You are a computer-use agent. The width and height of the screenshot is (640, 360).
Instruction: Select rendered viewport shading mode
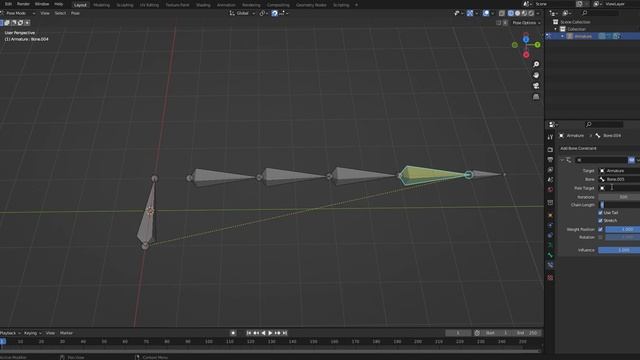[531, 13]
